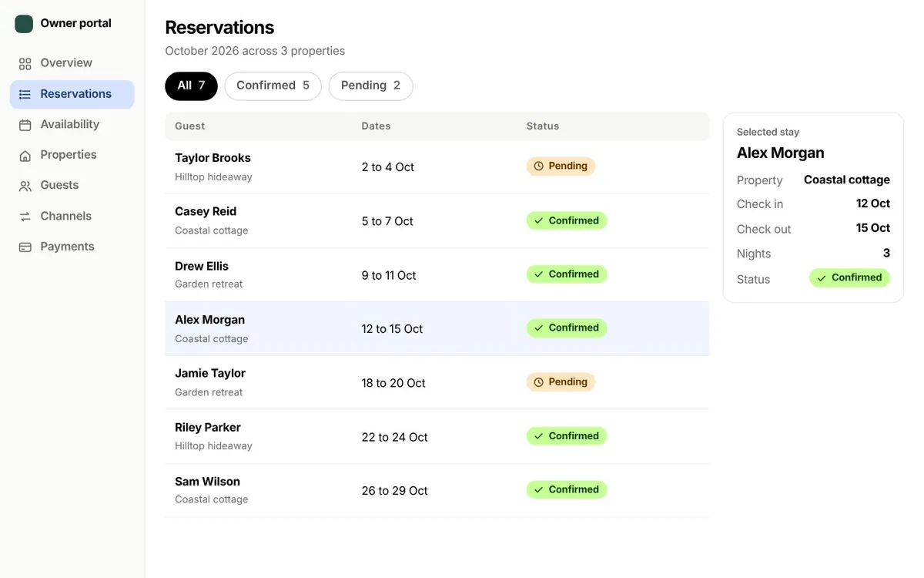Click the Overview grid icon
This screenshot has height=578, width=924.
tap(25, 64)
